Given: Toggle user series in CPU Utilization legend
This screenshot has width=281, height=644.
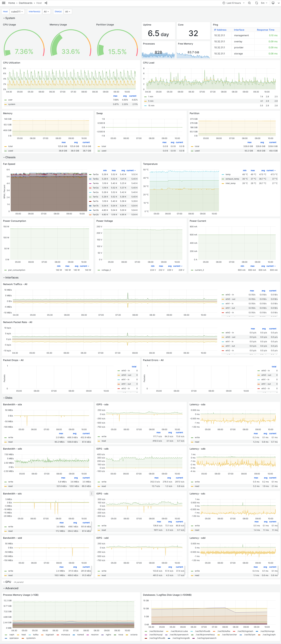Looking at the screenshot, I should (x=10, y=100).
